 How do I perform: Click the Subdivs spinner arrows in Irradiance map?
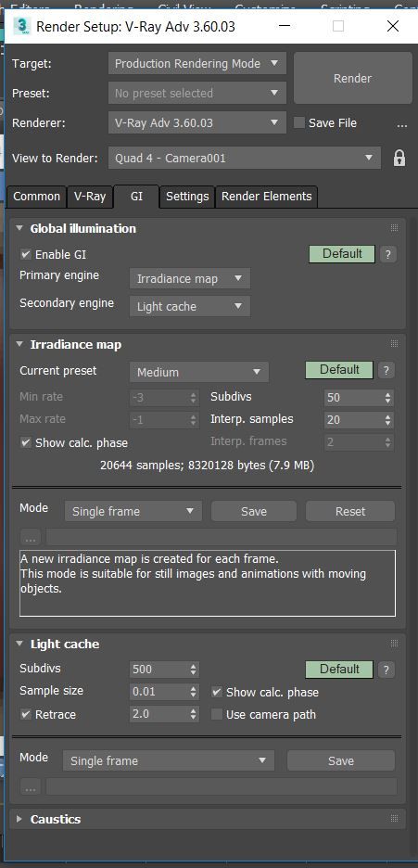388,398
